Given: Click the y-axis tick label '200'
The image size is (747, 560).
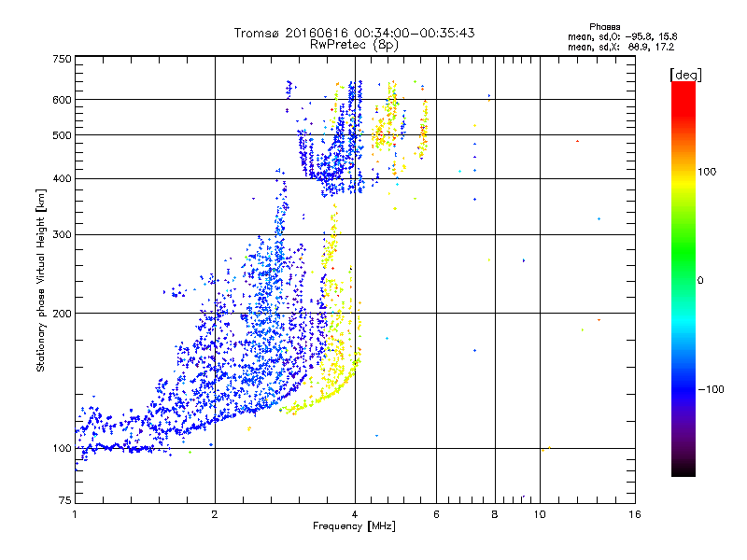Looking at the screenshot, I should click(62, 314).
